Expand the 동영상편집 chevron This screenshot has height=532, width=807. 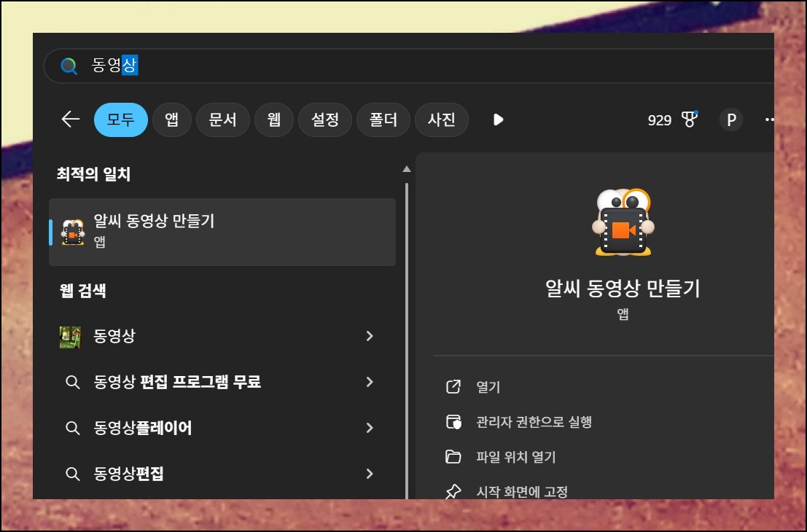click(x=370, y=474)
